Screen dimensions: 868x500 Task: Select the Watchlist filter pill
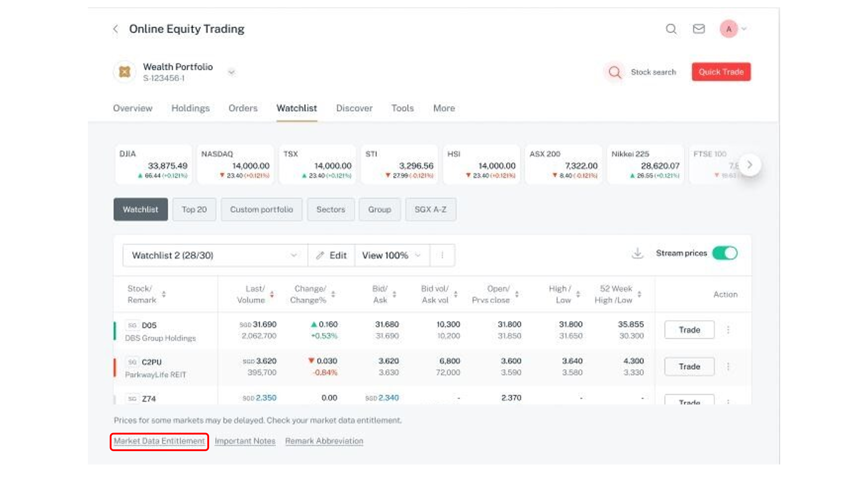(141, 209)
